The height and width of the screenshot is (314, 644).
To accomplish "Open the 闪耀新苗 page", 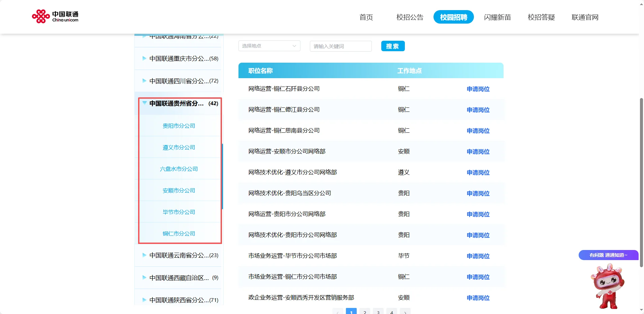I will [x=497, y=17].
